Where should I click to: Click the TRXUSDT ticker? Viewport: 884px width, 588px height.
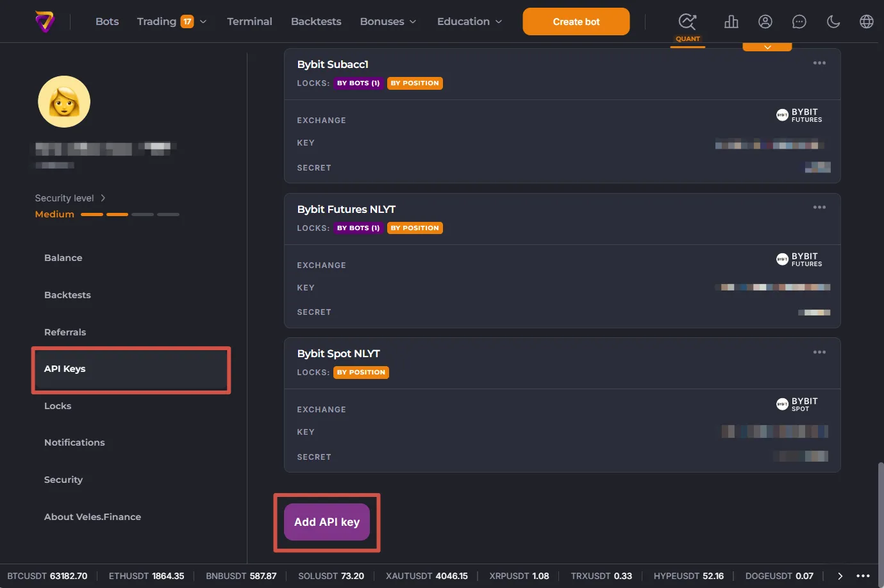[601, 576]
